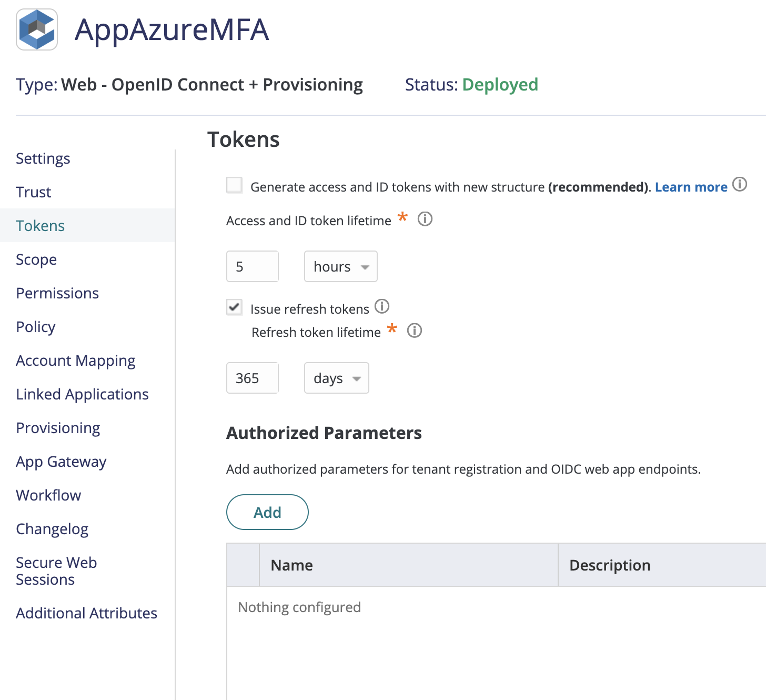The image size is (766, 700).
Task: Select the Account Mapping section
Action: click(x=75, y=360)
